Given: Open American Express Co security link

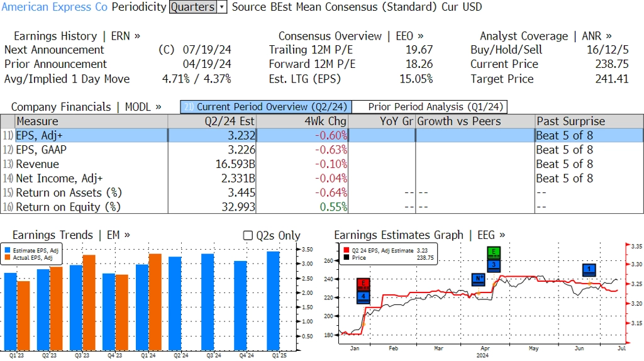Looking at the screenshot, I should [x=55, y=7].
